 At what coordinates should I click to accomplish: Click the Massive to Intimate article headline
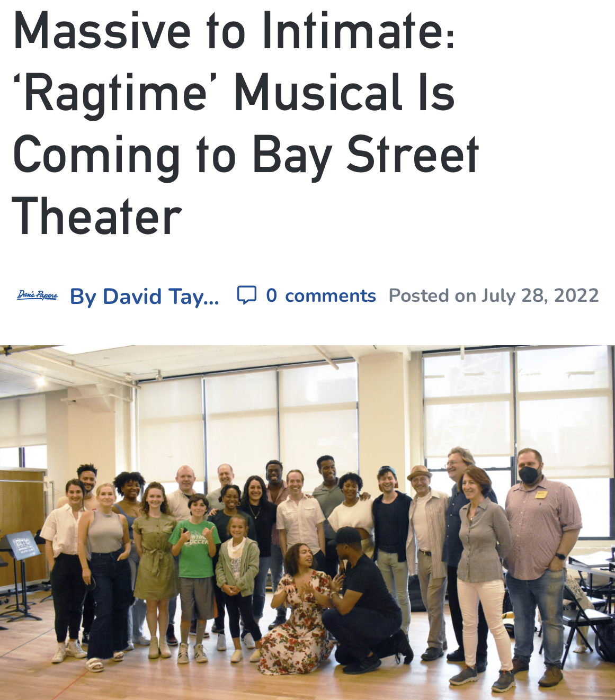point(245,124)
